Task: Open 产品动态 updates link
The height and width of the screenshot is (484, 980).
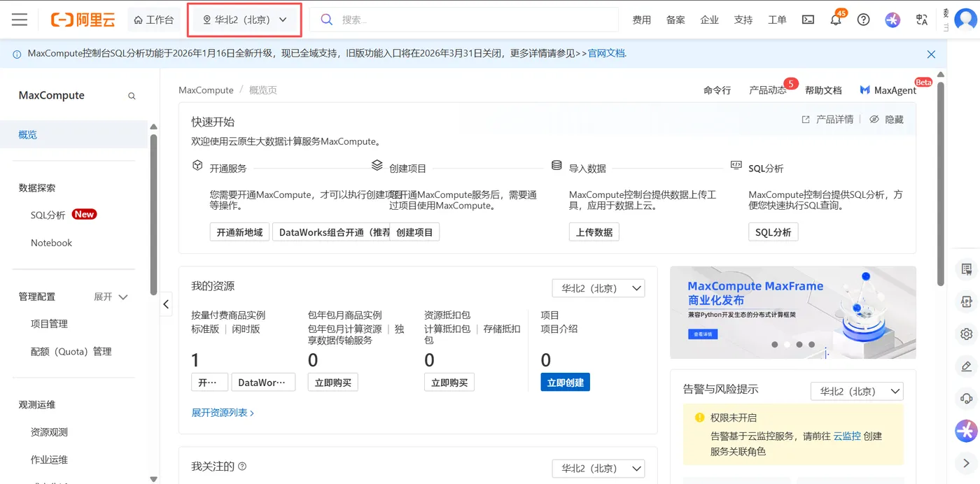Action: (x=768, y=90)
